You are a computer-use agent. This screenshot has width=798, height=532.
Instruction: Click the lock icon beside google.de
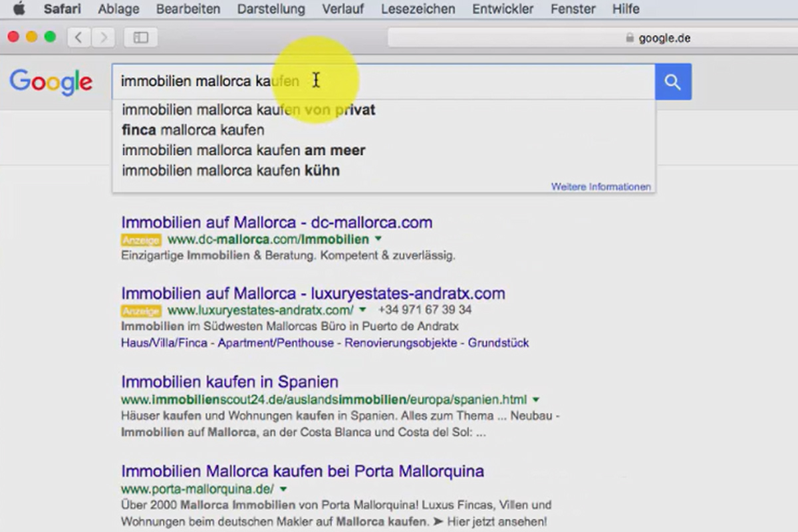630,38
